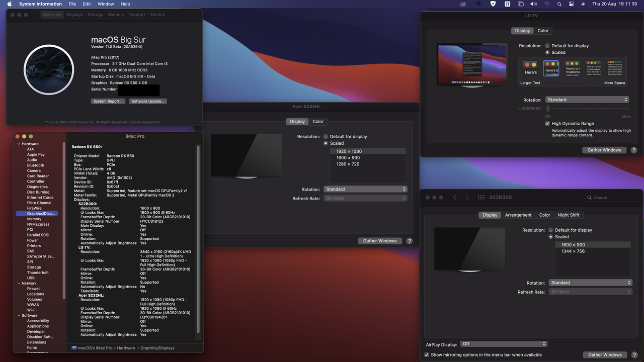Show all preferences grid in S22B300 window
This screenshot has height=362, width=644.
(481, 198)
